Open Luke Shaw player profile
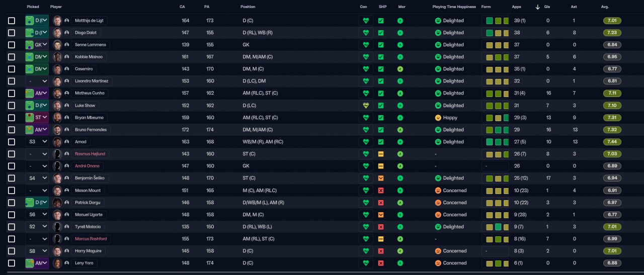 85,106
